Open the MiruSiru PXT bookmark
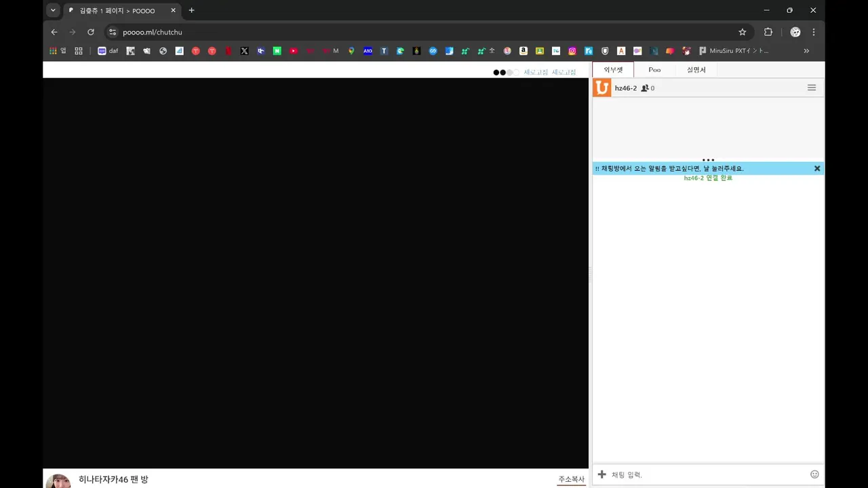The width and height of the screenshot is (868, 488). (734, 51)
